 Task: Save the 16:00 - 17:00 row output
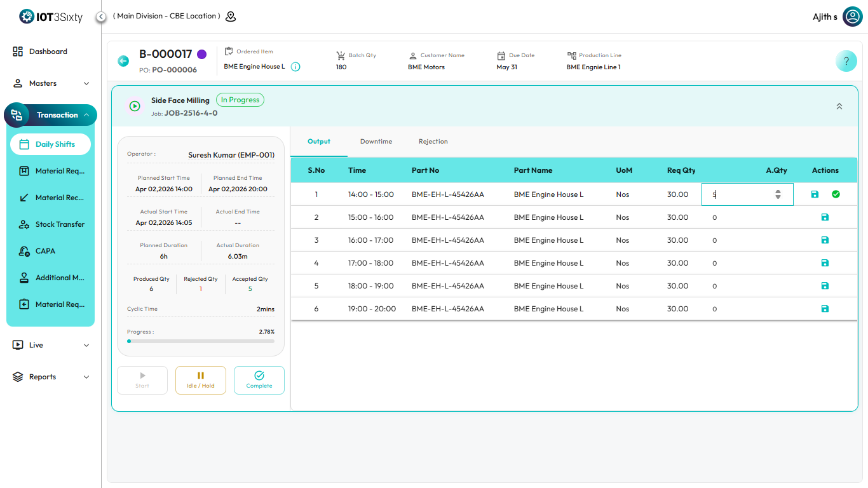point(825,240)
